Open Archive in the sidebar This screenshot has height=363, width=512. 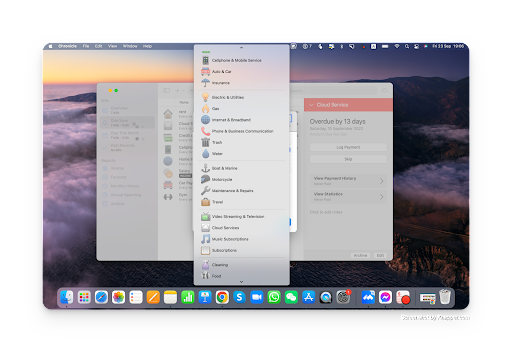pos(128,204)
